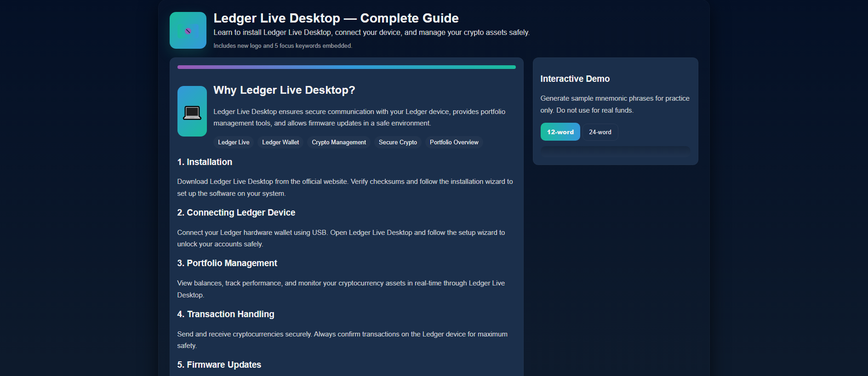This screenshot has width=868, height=376.
Task: Click the gradient progress bar above the article
Action: tap(347, 67)
